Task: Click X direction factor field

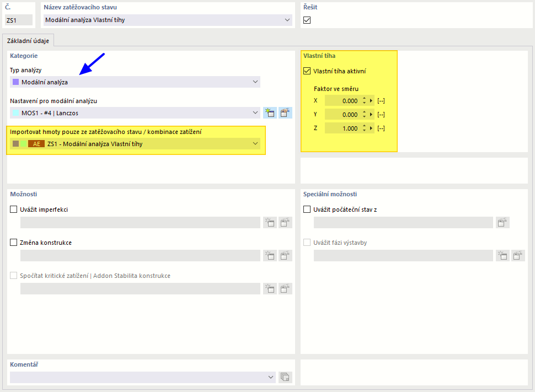Action: (x=343, y=101)
